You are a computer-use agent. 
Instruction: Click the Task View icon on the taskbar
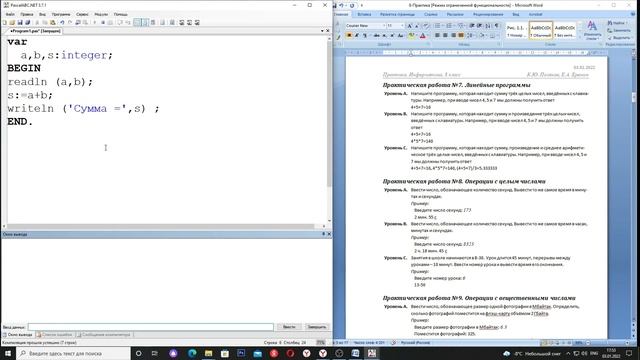point(155,353)
